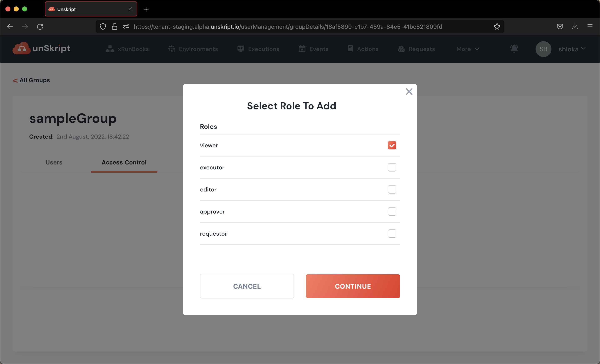Go back via All Groups link

pos(31,80)
